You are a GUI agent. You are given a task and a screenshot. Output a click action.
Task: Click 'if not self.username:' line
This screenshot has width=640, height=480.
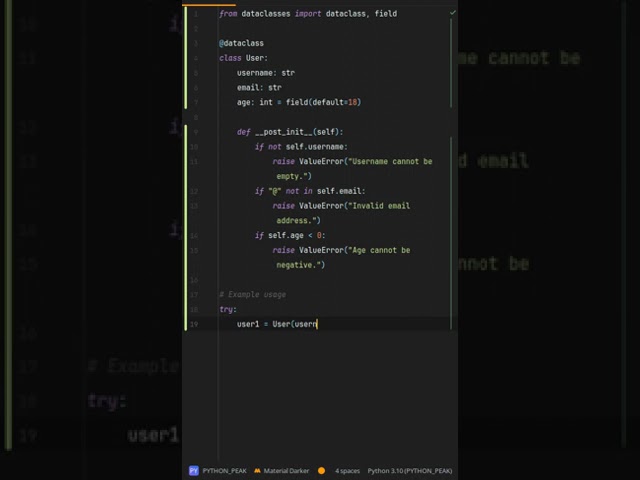click(301, 147)
